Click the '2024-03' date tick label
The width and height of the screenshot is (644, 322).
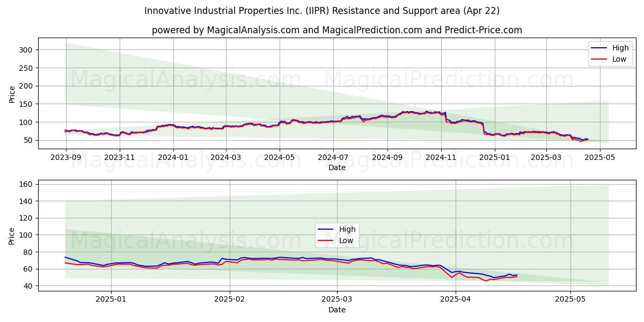point(226,158)
